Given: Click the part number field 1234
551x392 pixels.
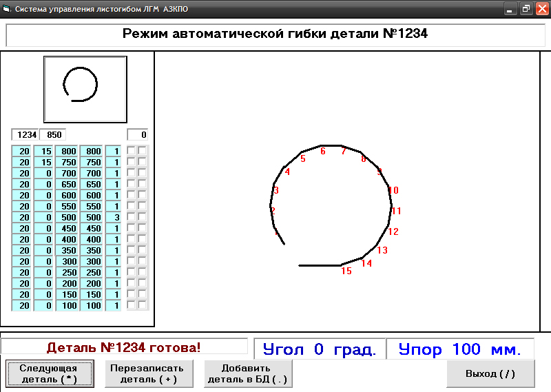Looking at the screenshot, I should [26, 135].
